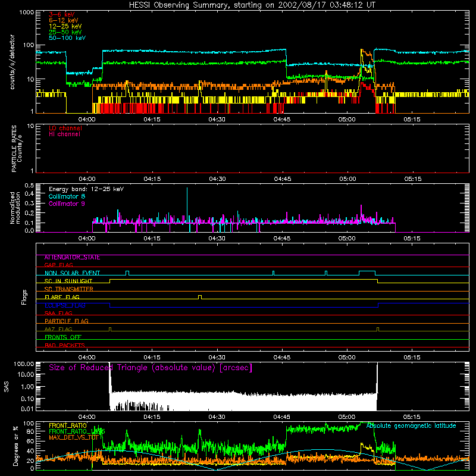Click the Flags axis label

[x=24, y=297]
